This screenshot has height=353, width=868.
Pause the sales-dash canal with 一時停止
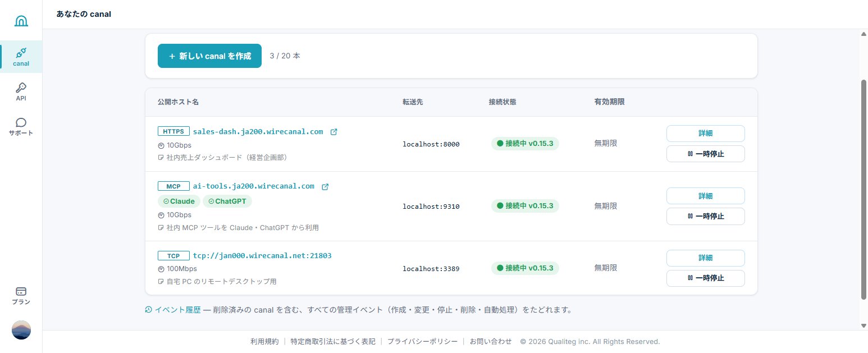click(705, 154)
